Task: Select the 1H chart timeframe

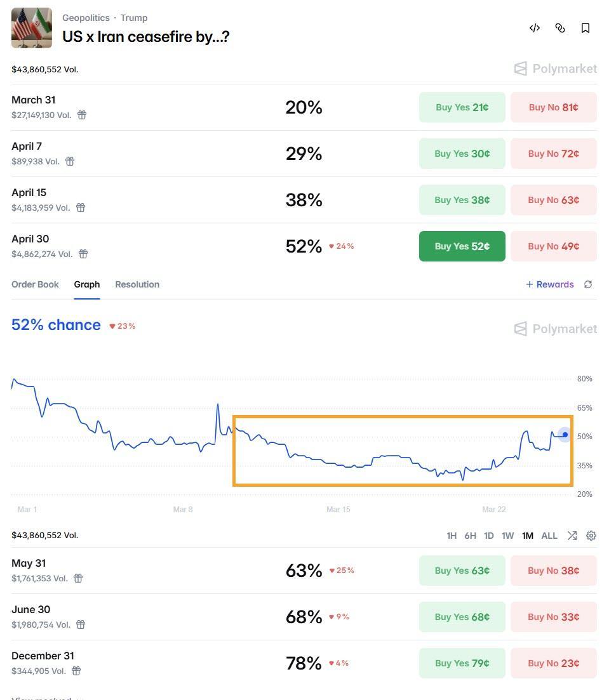Action: (x=452, y=536)
